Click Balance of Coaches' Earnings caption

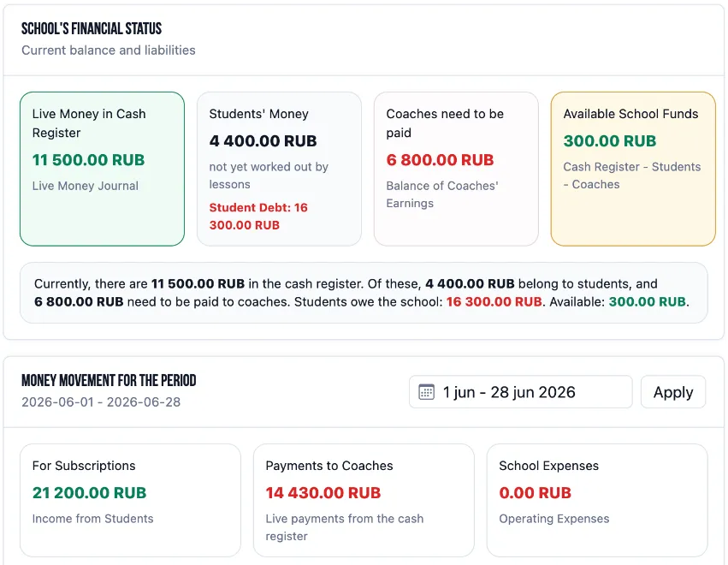pos(442,194)
